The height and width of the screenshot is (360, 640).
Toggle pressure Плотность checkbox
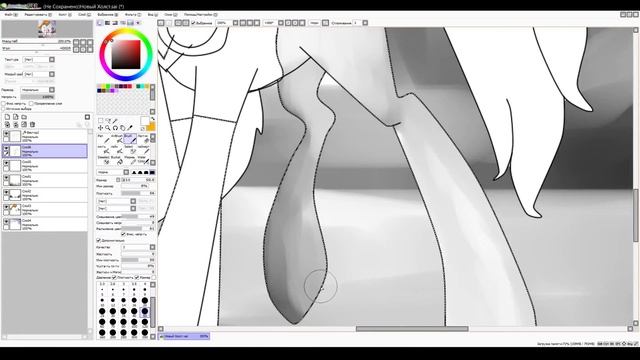click(114, 277)
